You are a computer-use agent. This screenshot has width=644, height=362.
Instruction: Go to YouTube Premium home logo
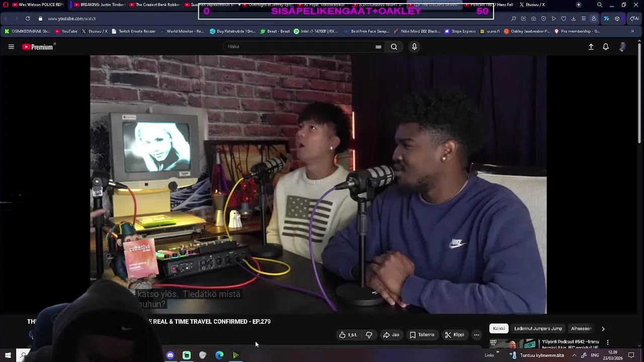(x=38, y=47)
